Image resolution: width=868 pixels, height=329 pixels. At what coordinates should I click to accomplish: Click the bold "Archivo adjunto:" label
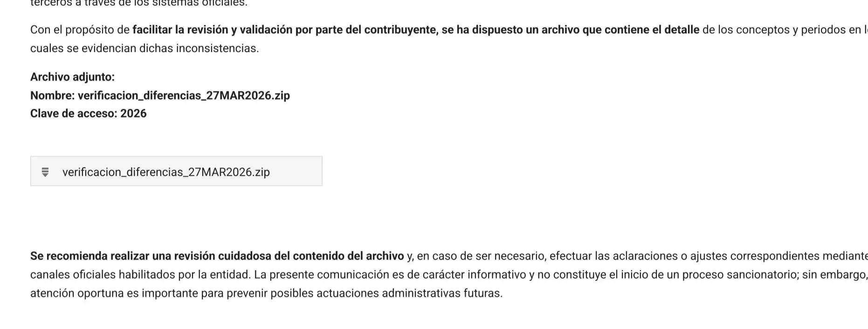(72, 77)
